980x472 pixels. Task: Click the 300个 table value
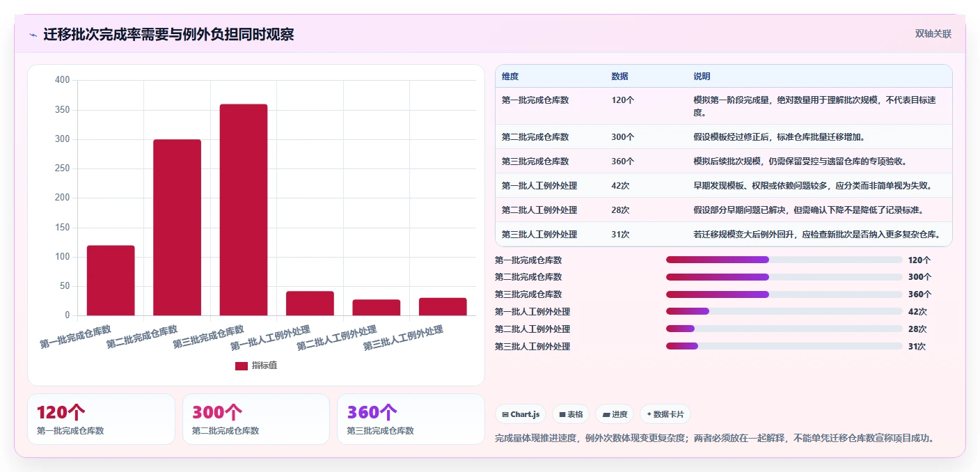(623, 137)
